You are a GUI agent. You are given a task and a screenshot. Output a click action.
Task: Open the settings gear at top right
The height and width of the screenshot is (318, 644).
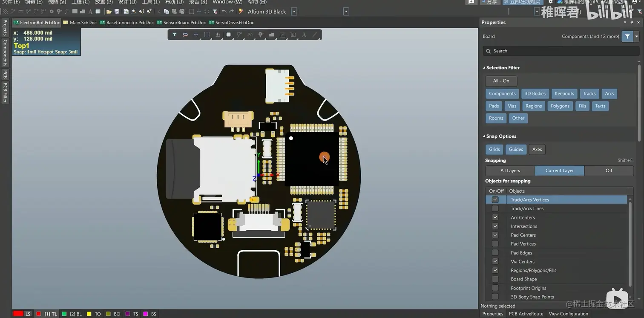pos(550,2)
